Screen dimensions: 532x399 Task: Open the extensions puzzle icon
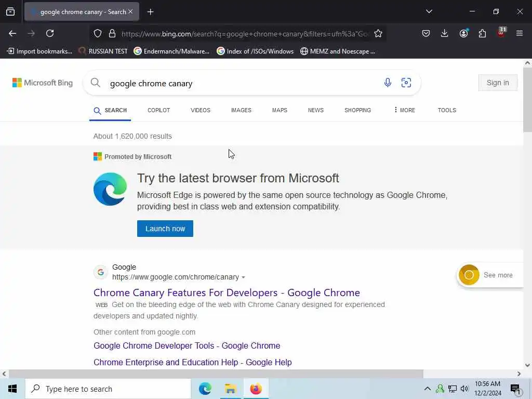482,33
